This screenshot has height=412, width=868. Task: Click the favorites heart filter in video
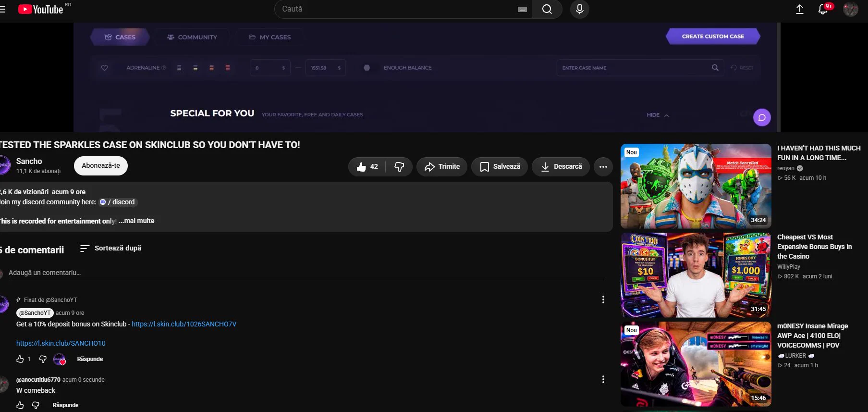[x=104, y=68]
